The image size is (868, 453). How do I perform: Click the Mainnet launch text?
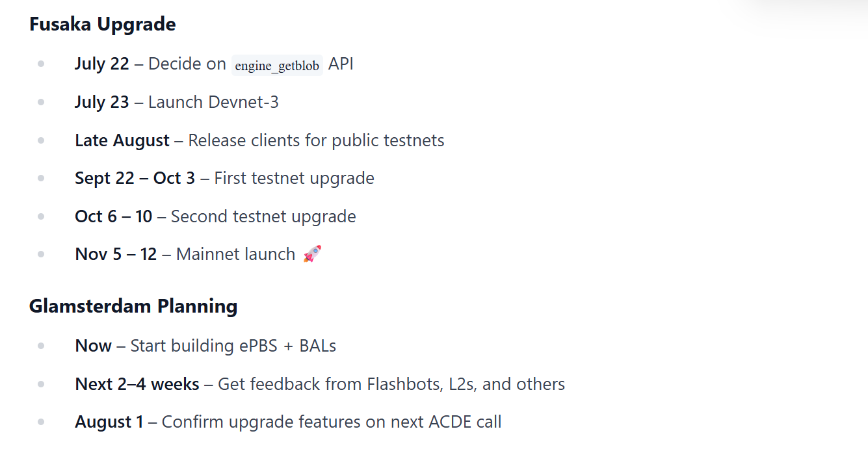pyautogui.click(x=235, y=254)
